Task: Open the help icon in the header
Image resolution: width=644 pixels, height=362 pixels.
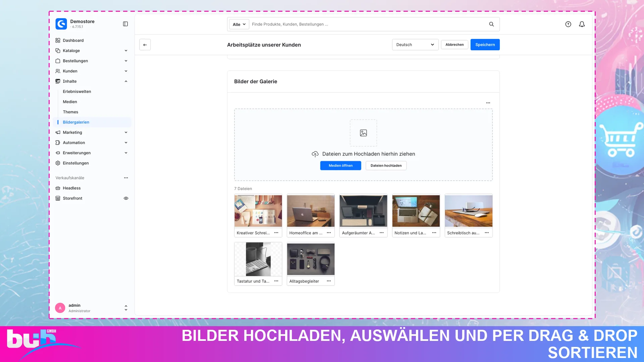Action: [568, 24]
